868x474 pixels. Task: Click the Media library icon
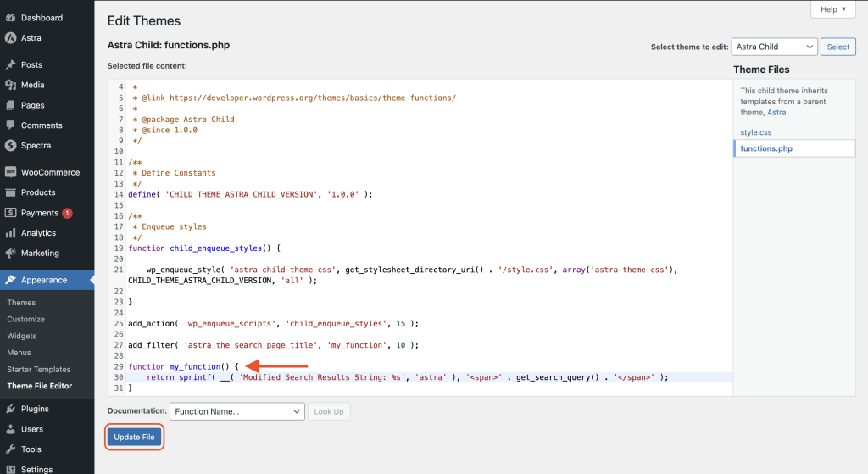coord(10,85)
